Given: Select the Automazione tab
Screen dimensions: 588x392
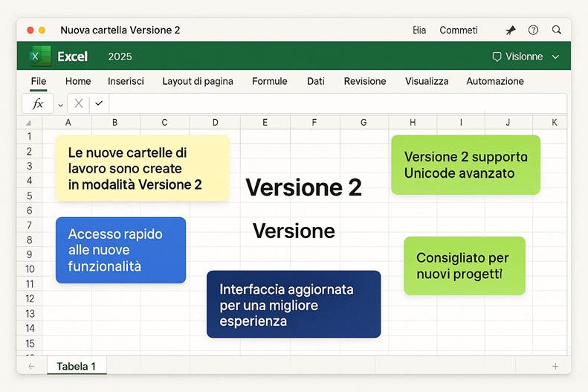Looking at the screenshot, I should pos(495,81).
